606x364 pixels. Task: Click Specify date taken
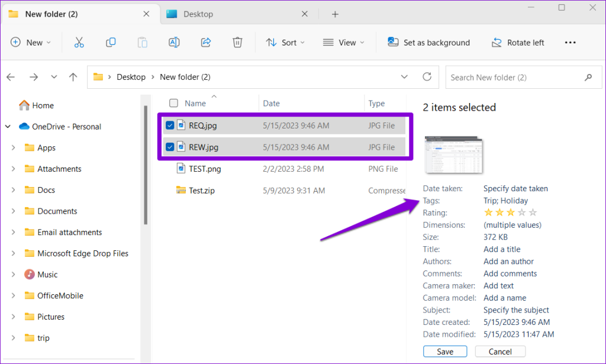tap(515, 188)
